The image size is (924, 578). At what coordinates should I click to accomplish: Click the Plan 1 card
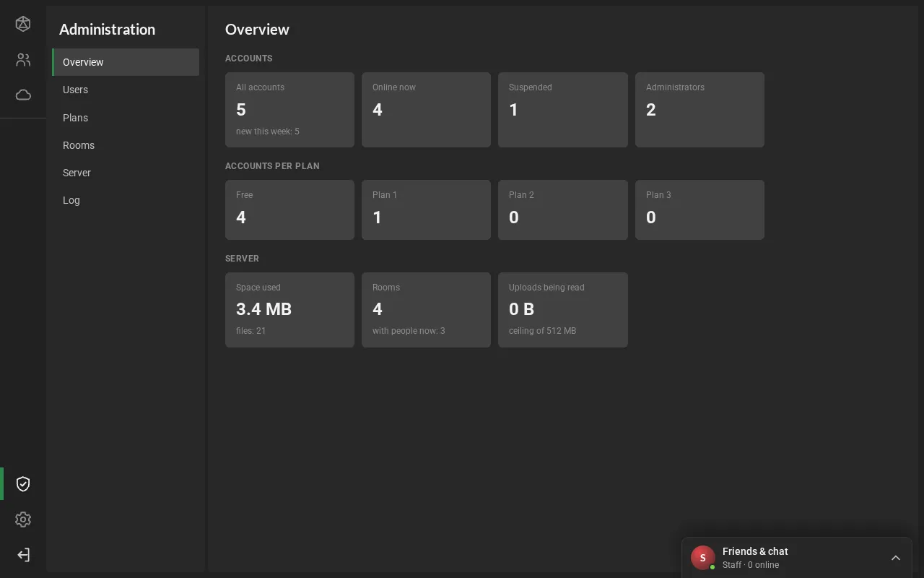[x=426, y=210]
